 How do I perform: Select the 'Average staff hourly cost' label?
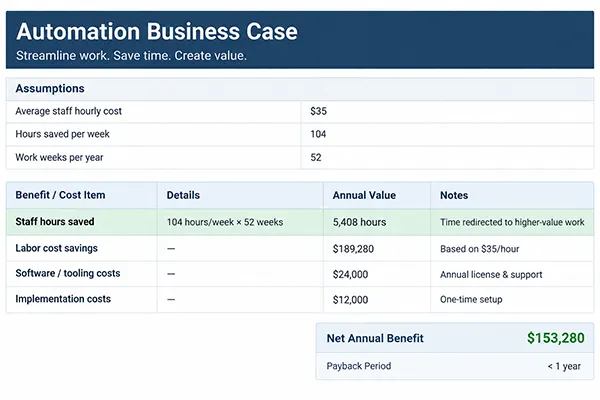click(68, 111)
